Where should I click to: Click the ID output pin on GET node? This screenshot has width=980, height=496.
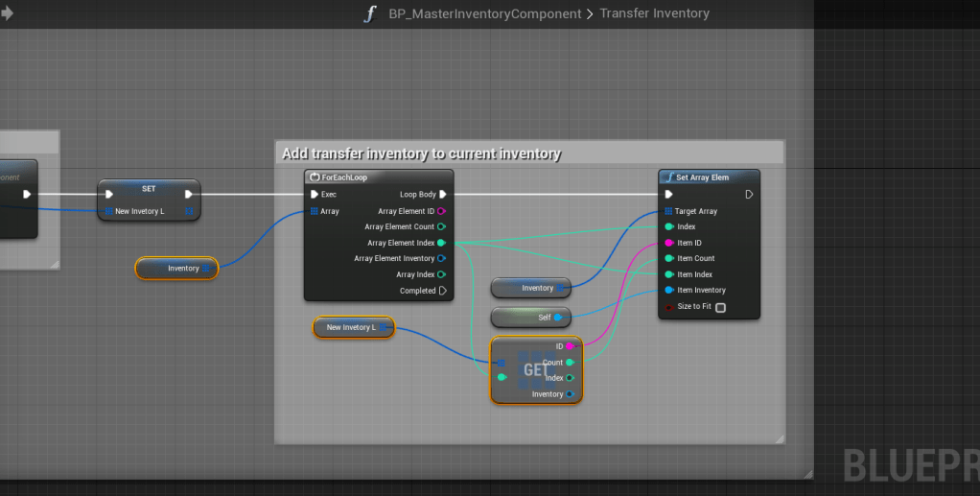click(570, 346)
